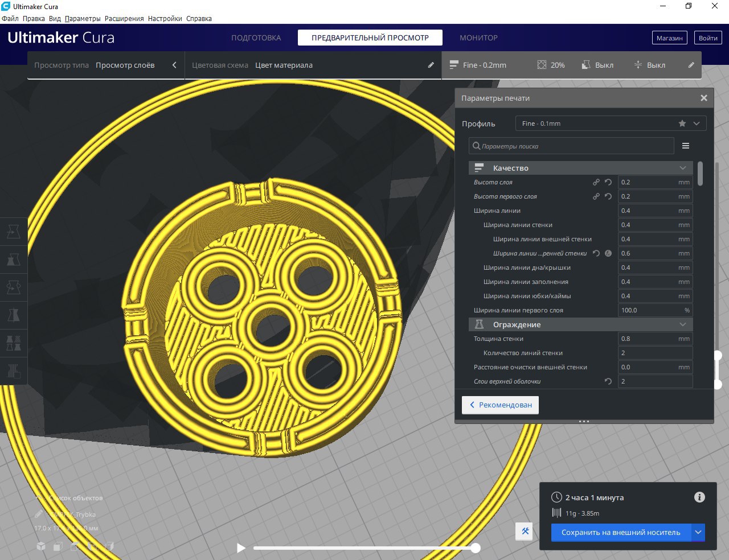Switch camera to 3D view cube icon
Viewport: 729px width, 560px height.
point(41,546)
